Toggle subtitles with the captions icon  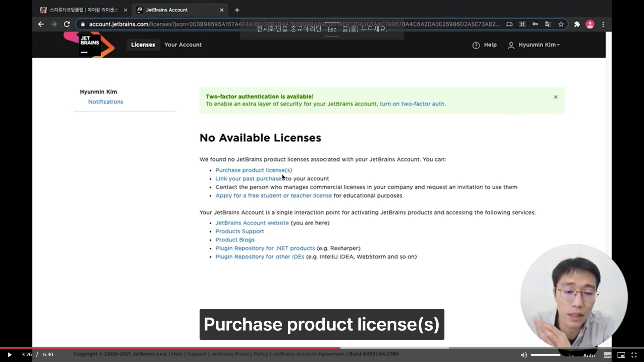point(607,355)
